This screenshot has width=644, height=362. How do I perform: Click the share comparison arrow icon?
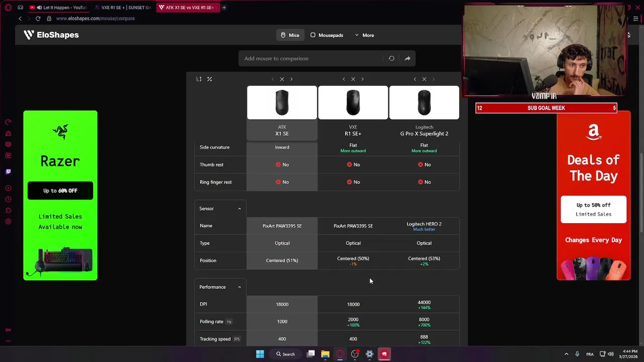(x=408, y=58)
